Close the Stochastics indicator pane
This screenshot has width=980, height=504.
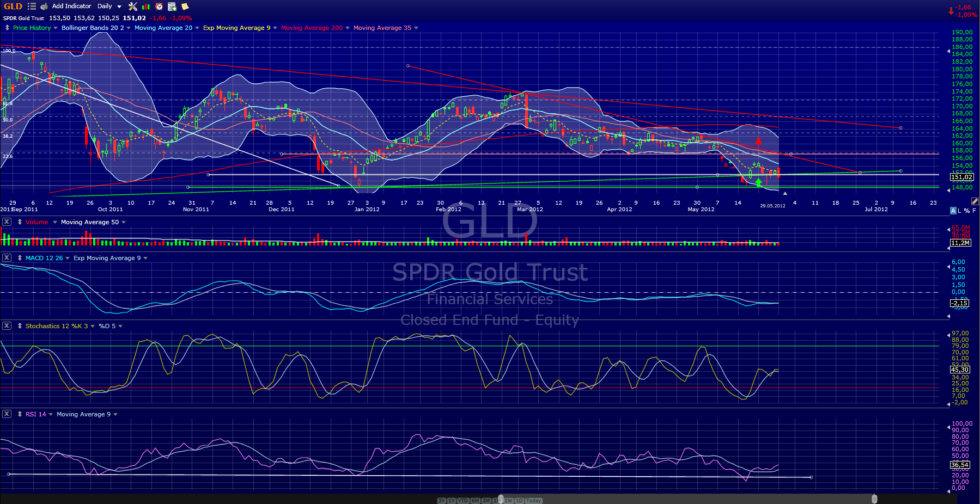click(7, 326)
